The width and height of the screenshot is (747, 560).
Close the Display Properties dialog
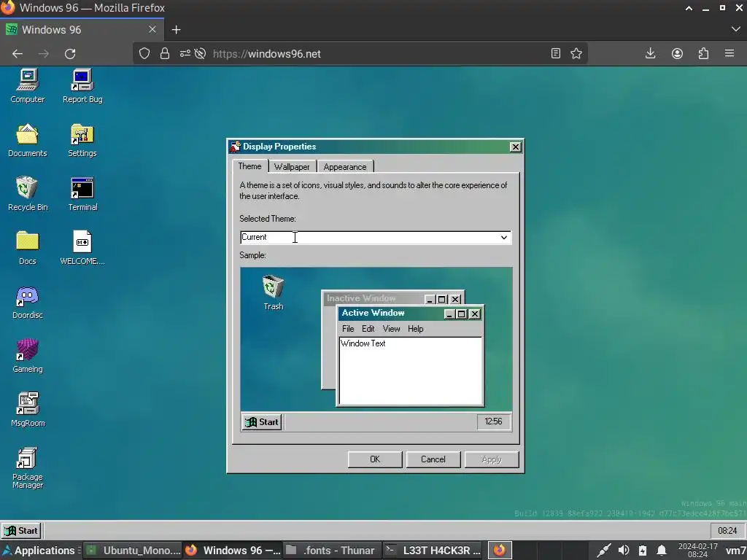pos(516,147)
